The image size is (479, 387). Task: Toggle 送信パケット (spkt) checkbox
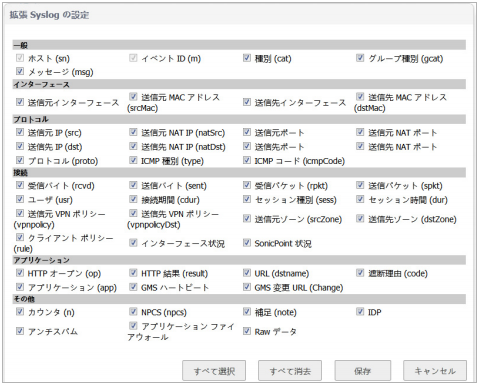tap(360, 185)
